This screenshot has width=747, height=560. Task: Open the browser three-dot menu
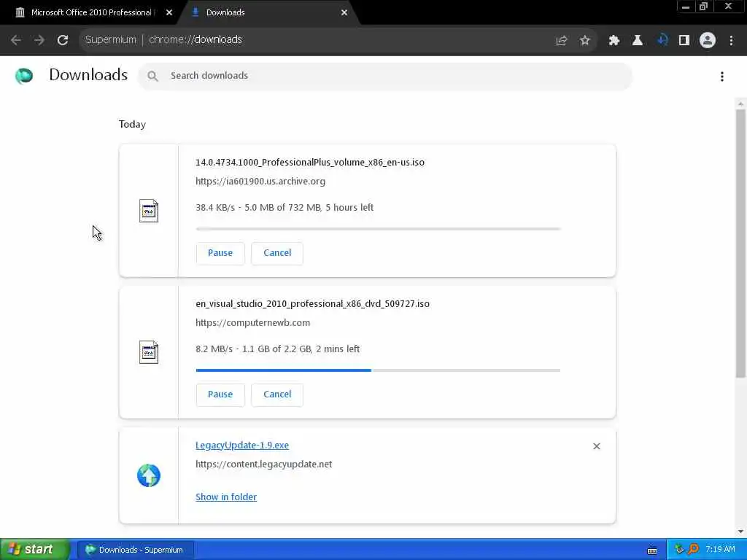click(731, 41)
